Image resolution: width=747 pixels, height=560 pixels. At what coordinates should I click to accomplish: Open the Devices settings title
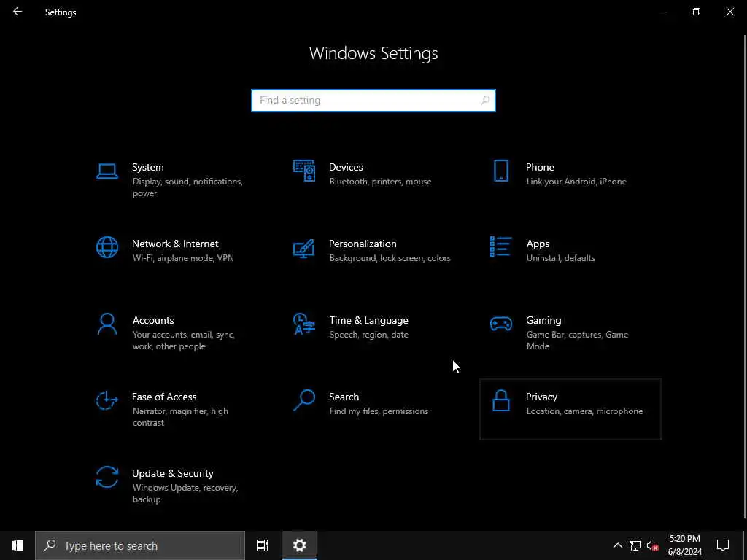(346, 167)
